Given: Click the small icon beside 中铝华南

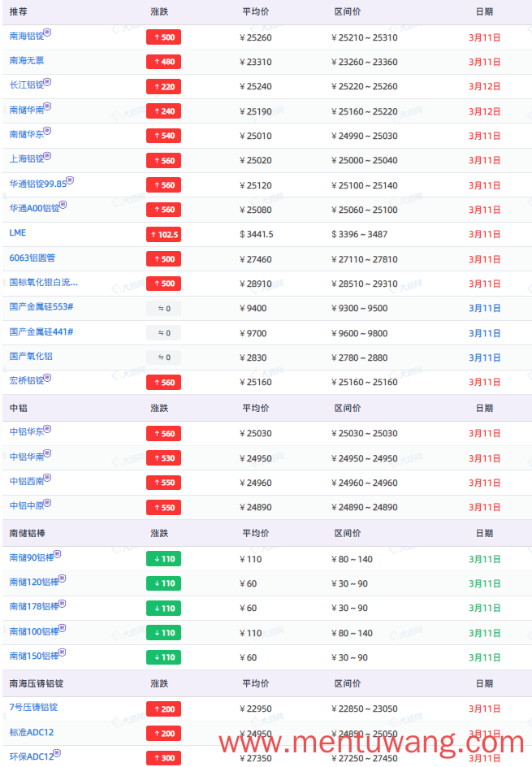Looking at the screenshot, I should click(x=47, y=453).
